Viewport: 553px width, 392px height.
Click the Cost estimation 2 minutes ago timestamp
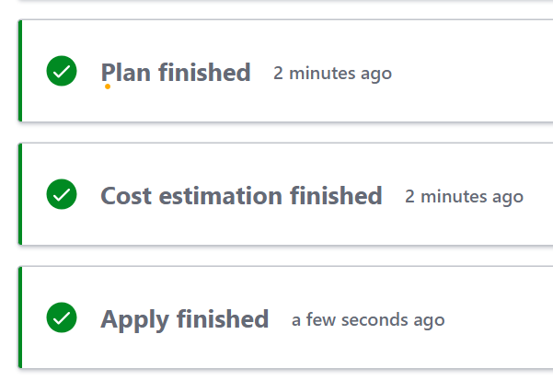464,197
